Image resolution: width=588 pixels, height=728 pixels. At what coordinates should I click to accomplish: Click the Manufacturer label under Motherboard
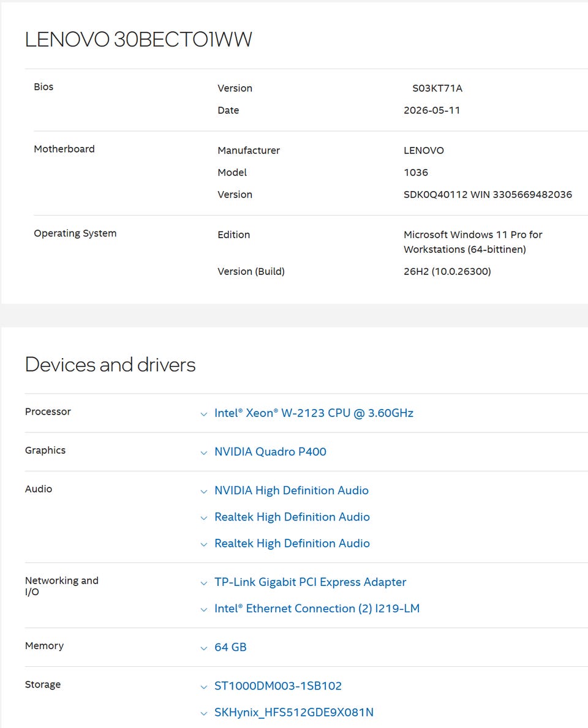pyautogui.click(x=249, y=151)
